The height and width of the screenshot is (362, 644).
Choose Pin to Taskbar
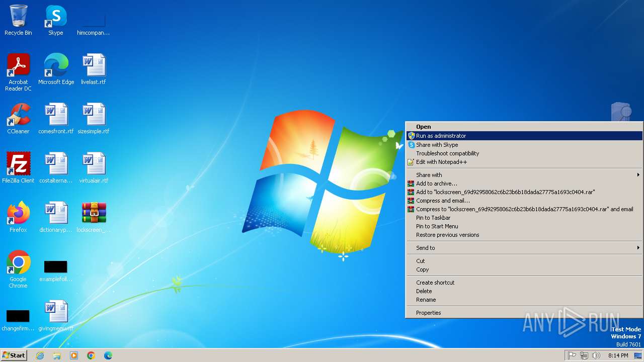click(x=524, y=218)
